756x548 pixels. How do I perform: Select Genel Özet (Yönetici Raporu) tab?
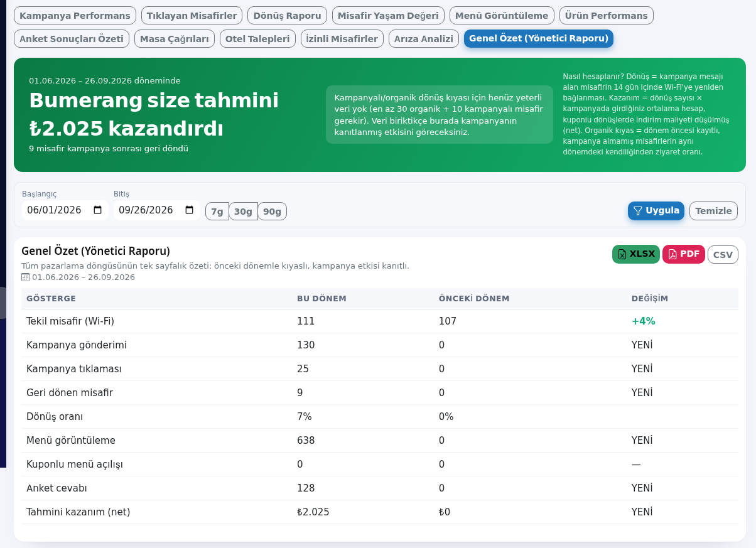[x=539, y=38]
